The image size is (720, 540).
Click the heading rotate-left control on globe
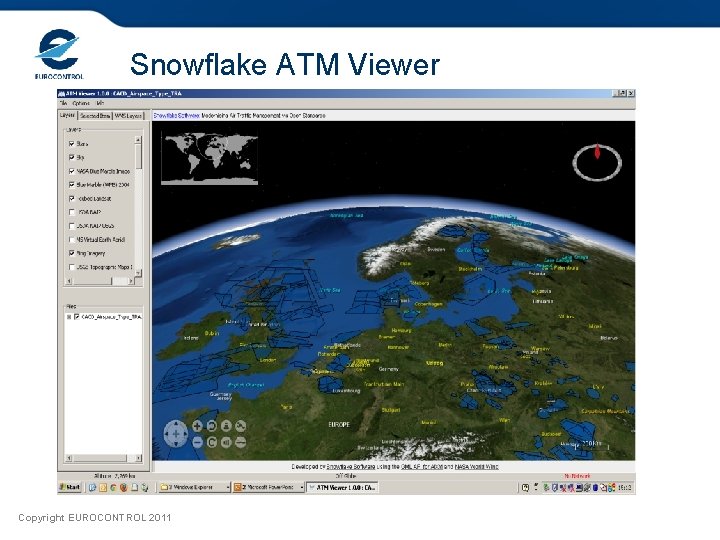(x=212, y=426)
